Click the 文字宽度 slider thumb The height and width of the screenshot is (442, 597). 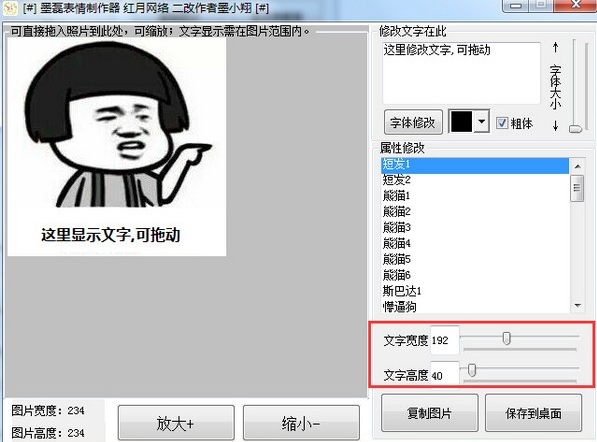point(506,338)
